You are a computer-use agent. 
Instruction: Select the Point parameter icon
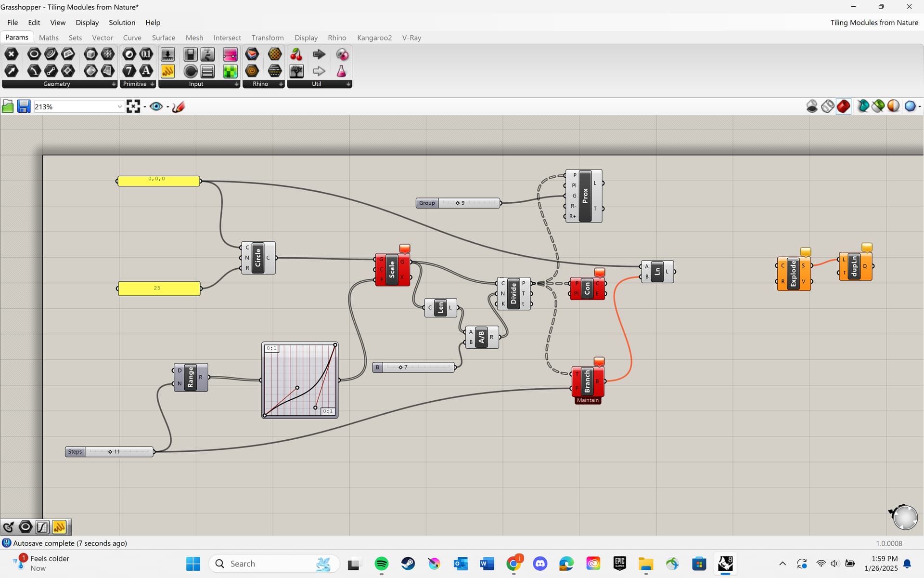point(12,54)
